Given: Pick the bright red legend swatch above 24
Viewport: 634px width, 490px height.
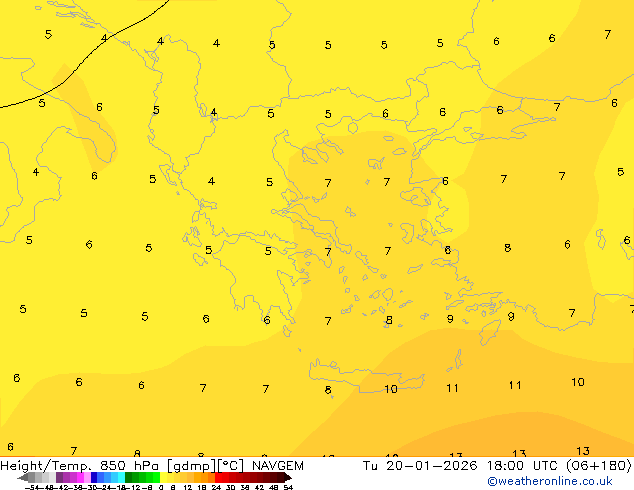Looking at the screenshot, I should 219,477.
